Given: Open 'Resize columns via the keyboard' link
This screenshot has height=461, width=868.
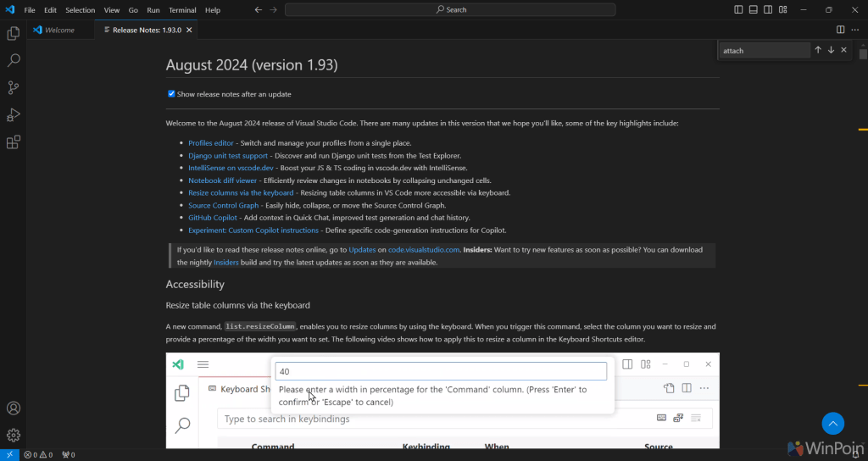Looking at the screenshot, I should [241, 193].
